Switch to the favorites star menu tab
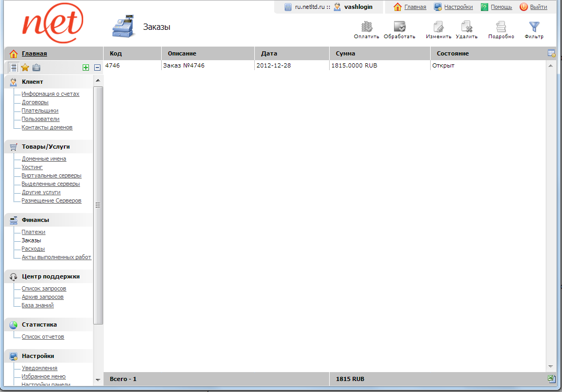This screenshot has height=392, width=562. pos(25,68)
